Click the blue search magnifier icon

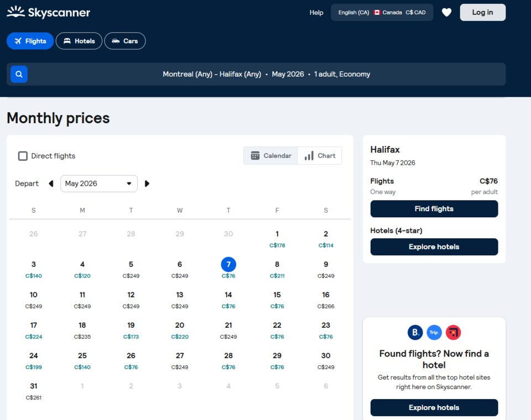[19, 74]
